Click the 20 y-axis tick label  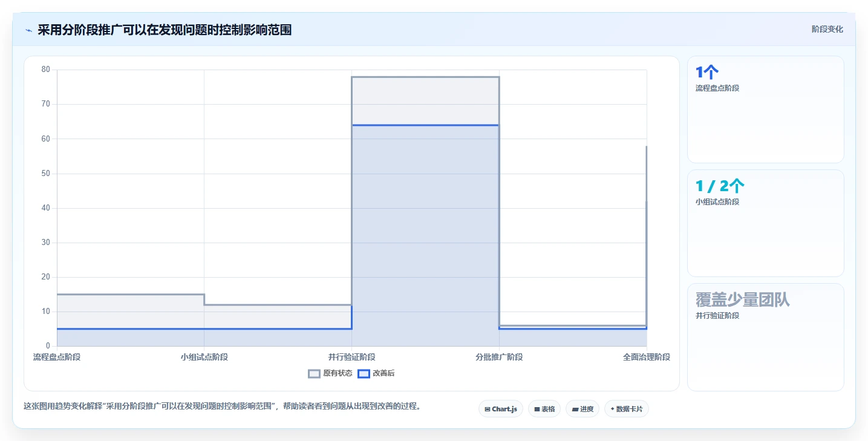(x=46, y=276)
